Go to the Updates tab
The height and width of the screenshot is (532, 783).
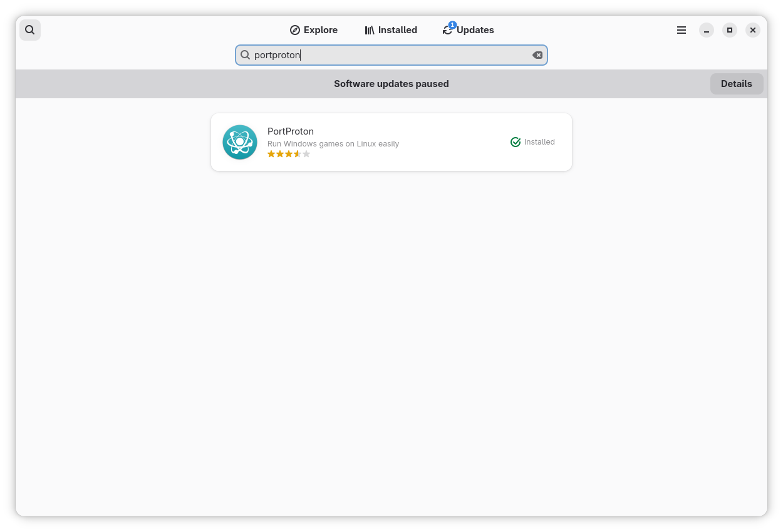(469, 30)
